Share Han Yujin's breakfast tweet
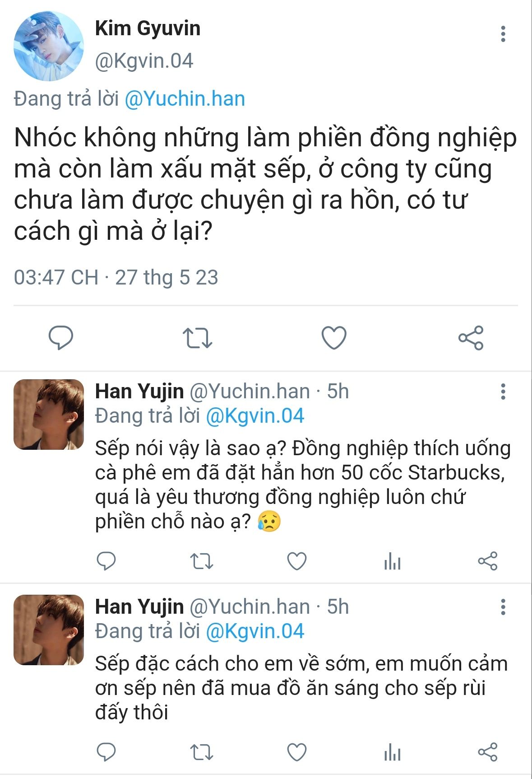532x779 pixels. click(x=487, y=752)
